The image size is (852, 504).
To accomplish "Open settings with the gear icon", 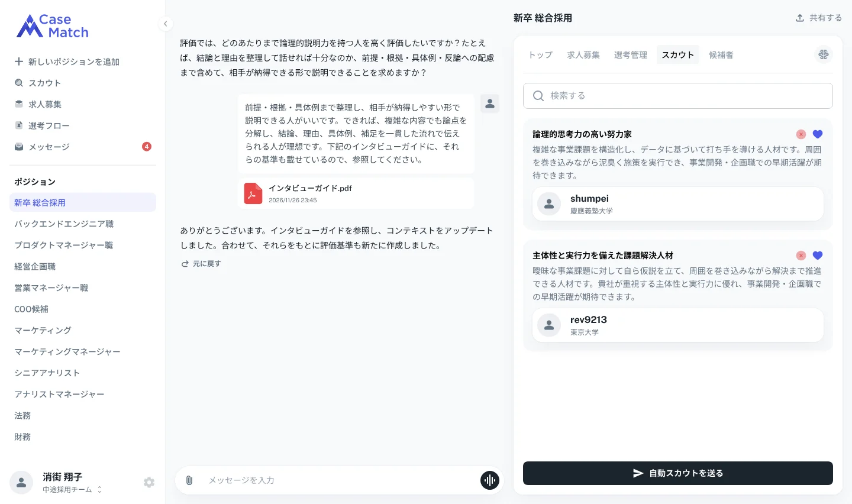I will point(149,483).
